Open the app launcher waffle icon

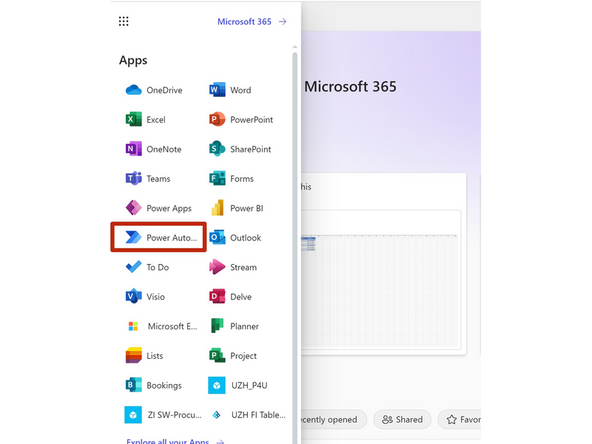[123, 21]
